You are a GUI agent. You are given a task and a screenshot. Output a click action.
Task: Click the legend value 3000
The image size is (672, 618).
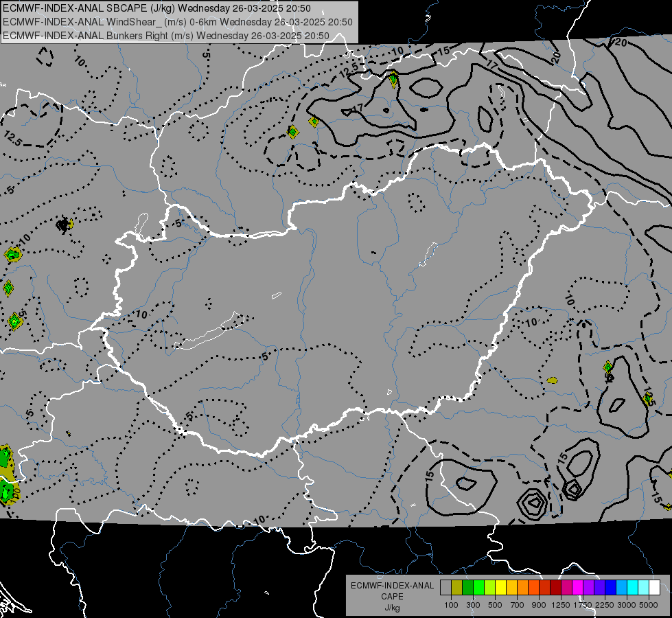click(627, 605)
